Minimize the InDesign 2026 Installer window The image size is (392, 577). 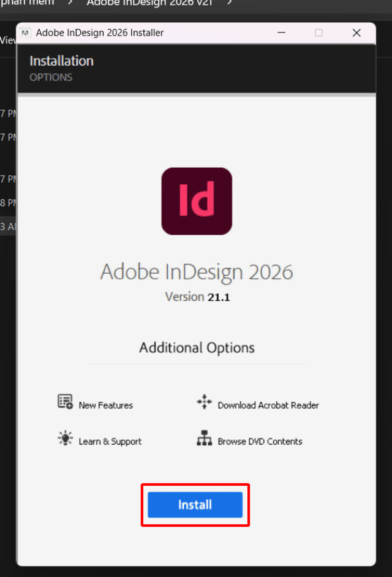point(282,32)
